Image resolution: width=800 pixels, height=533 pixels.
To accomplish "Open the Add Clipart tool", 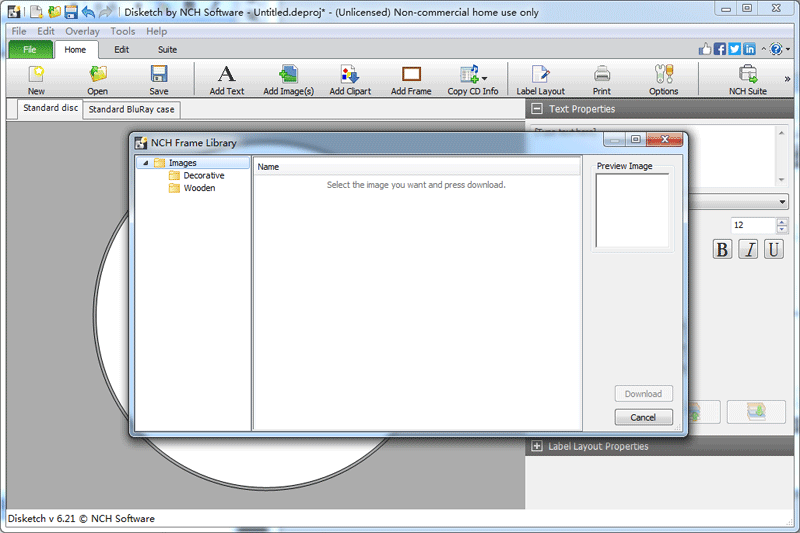I will point(350,80).
